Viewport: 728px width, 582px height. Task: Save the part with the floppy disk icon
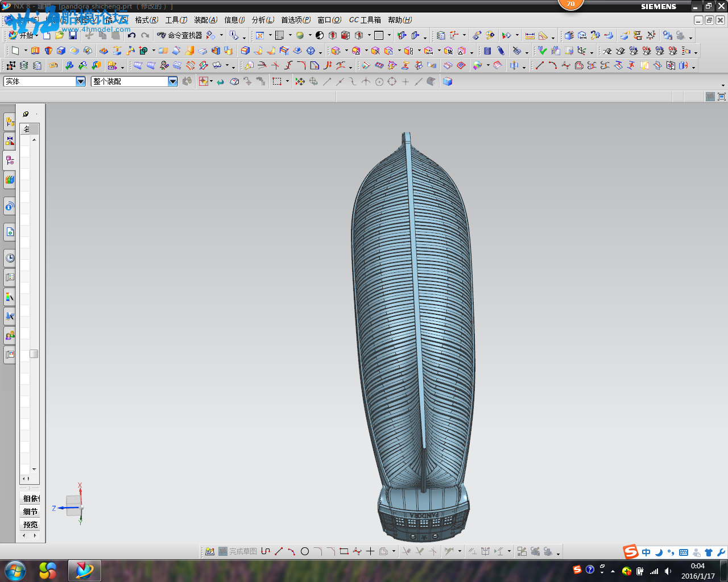(x=73, y=35)
